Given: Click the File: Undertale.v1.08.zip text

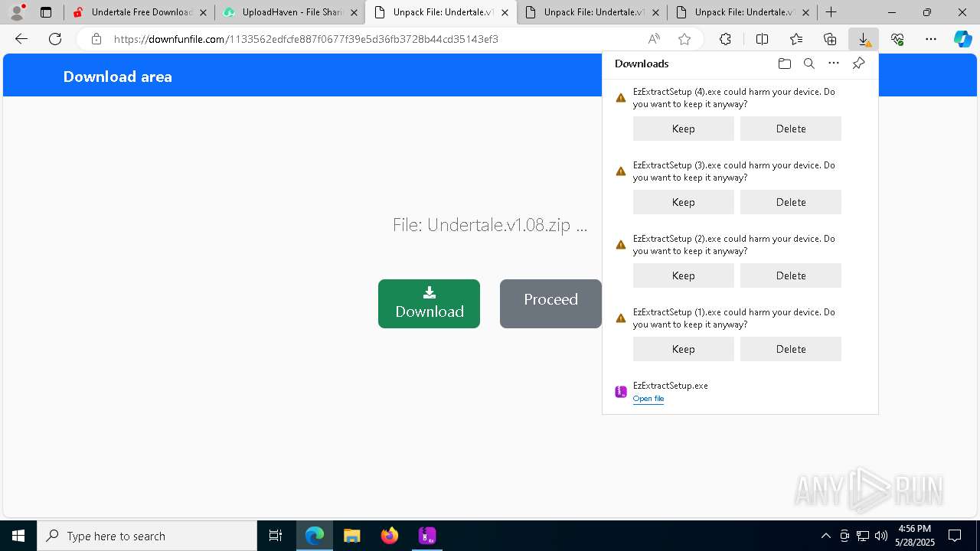Looking at the screenshot, I should (x=490, y=225).
